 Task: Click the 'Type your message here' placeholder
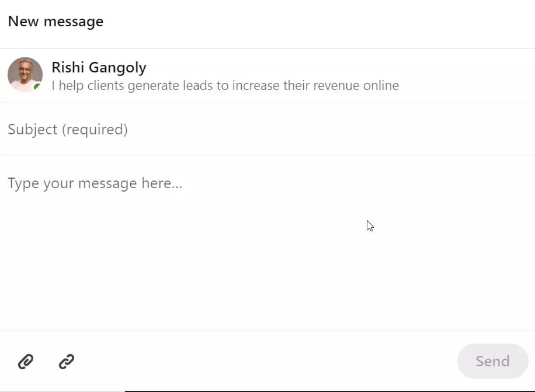point(95,183)
